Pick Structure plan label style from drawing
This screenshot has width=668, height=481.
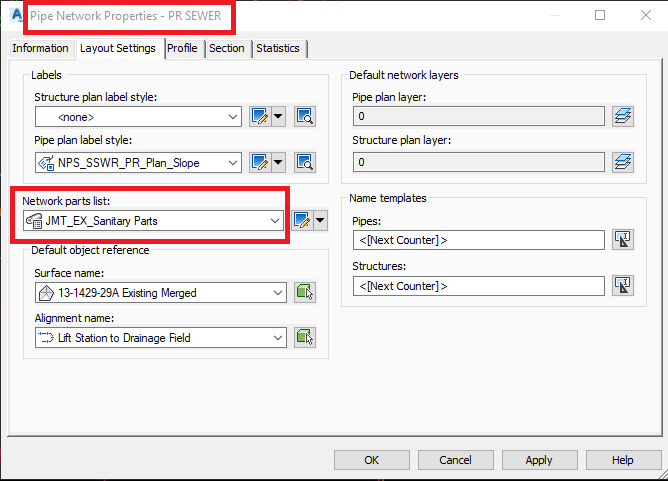305,116
